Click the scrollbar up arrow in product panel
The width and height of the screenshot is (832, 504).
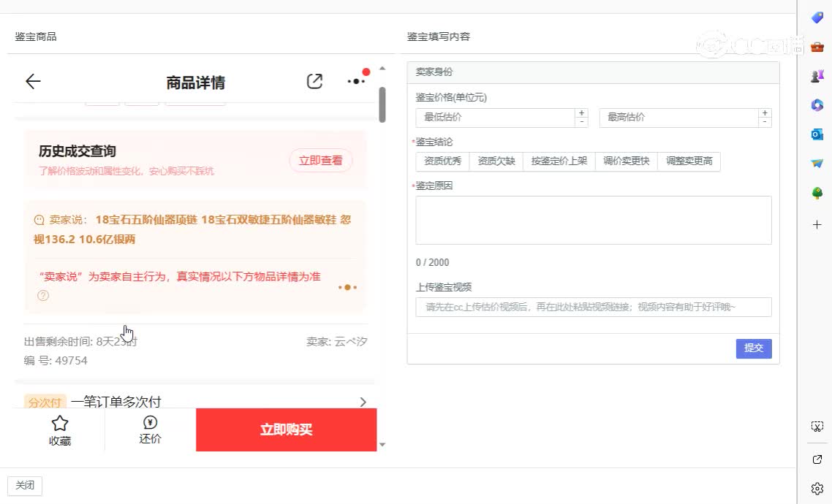(382, 69)
